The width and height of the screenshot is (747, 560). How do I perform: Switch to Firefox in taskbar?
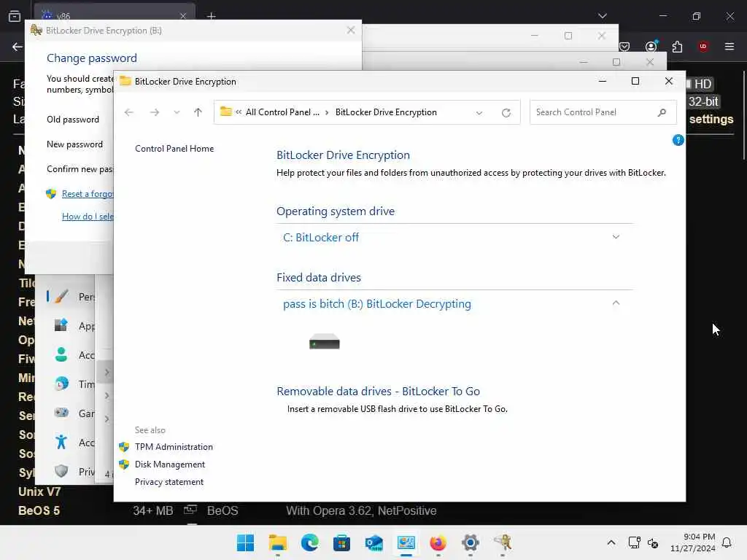click(x=438, y=542)
